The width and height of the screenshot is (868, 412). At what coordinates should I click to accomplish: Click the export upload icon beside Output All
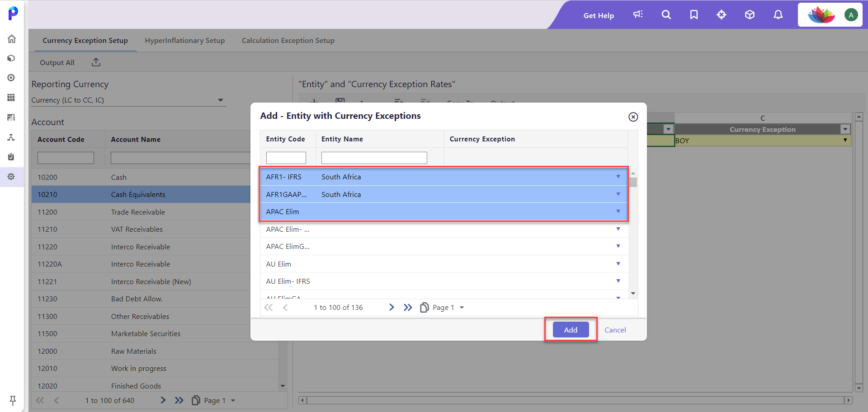96,62
